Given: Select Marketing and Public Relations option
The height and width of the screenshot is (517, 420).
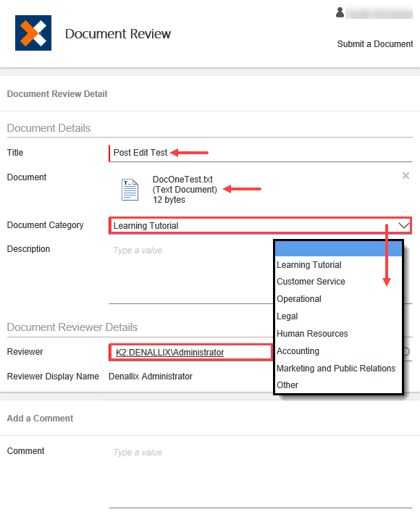Looking at the screenshot, I should pos(336,369).
